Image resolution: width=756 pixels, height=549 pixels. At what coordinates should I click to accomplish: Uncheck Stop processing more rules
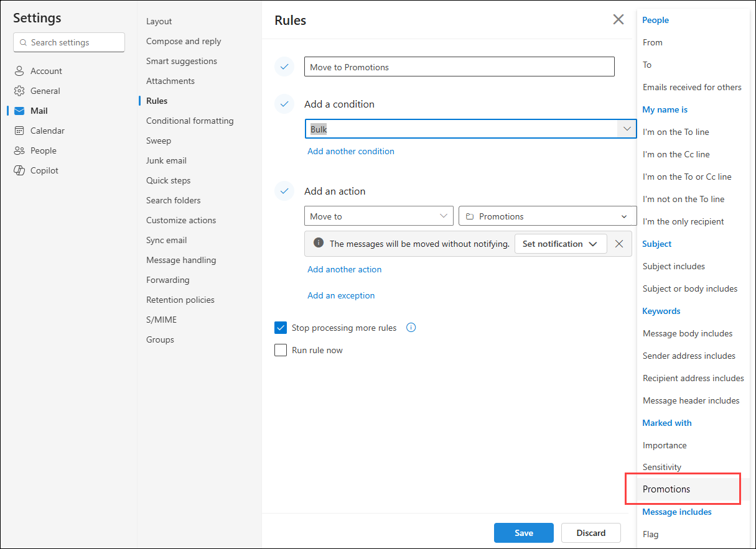[x=281, y=328]
